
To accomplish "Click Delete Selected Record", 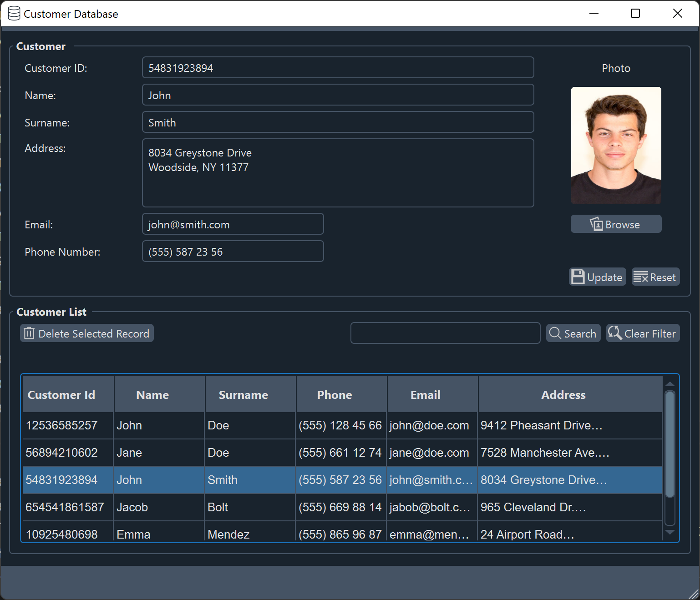I will coord(86,333).
